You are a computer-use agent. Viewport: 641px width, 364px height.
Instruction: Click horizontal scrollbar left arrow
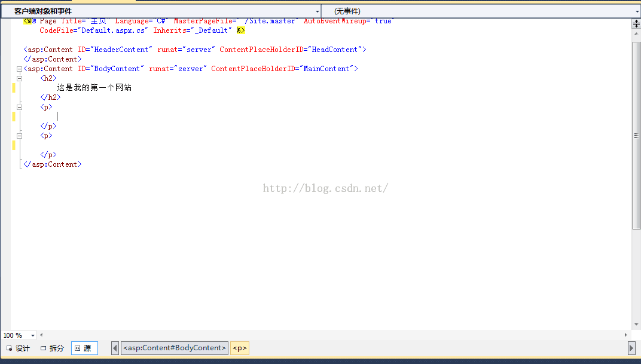click(41, 335)
